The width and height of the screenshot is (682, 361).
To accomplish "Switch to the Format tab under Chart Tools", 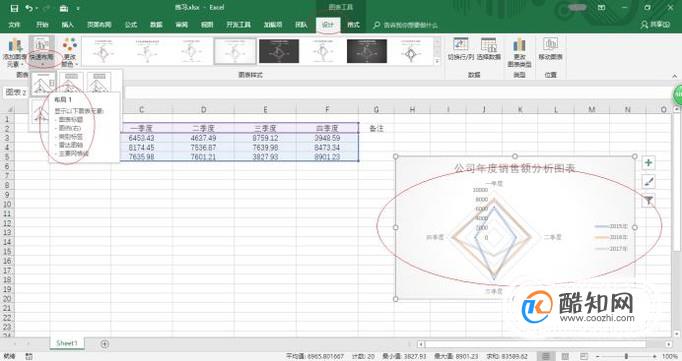I will pos(353,25).
